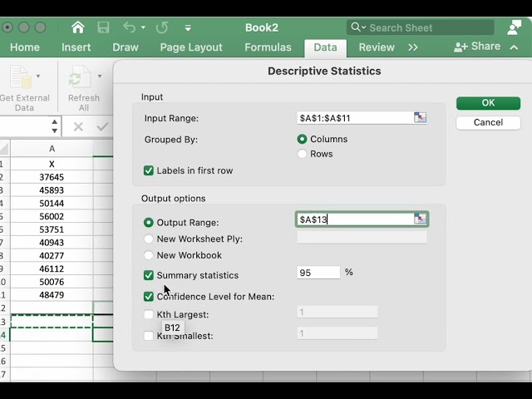Select cell containing 56002
Screen dimensions: 532x399
(x=52, y=216)
